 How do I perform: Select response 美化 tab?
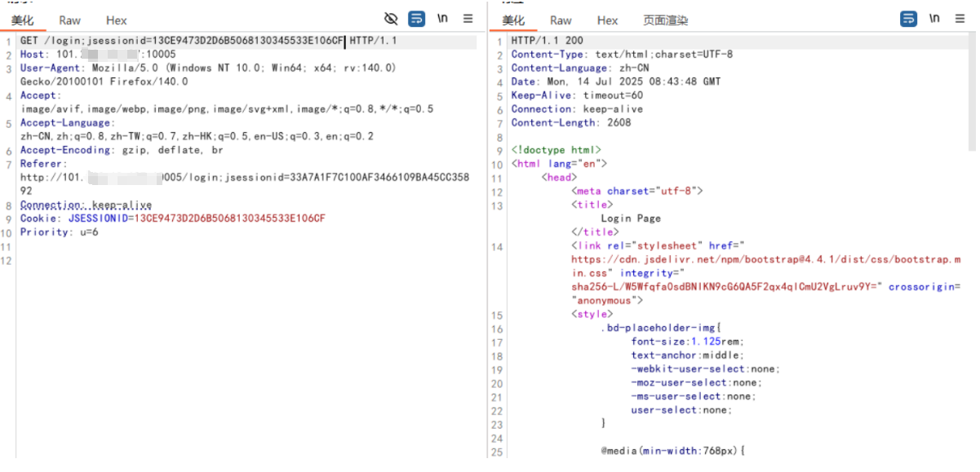[x=513, y=20]
